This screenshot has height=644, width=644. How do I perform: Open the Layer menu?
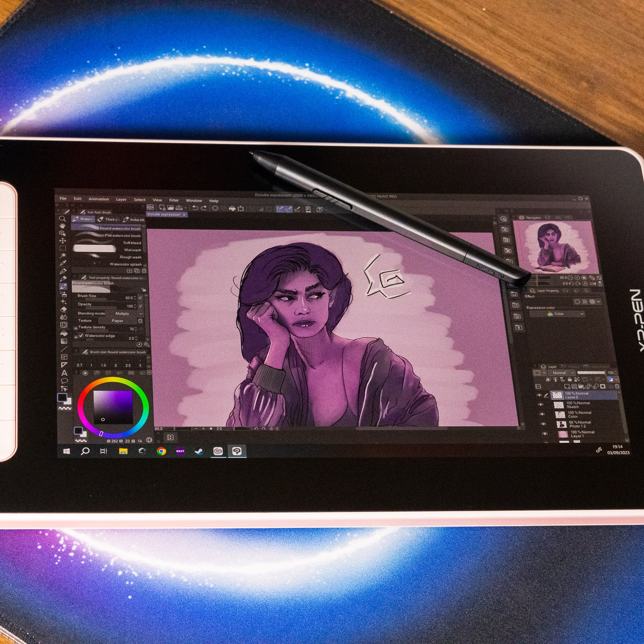point(121,199)
